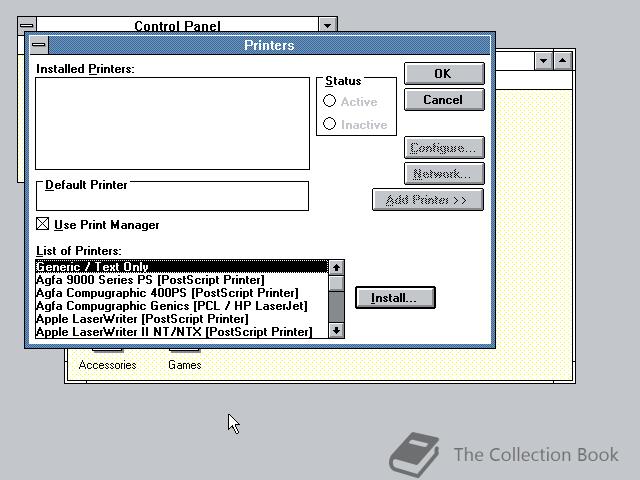Screen dimensions: 640x480
Task: Open the Control Panel window system menu
Action: click(27, 26)
